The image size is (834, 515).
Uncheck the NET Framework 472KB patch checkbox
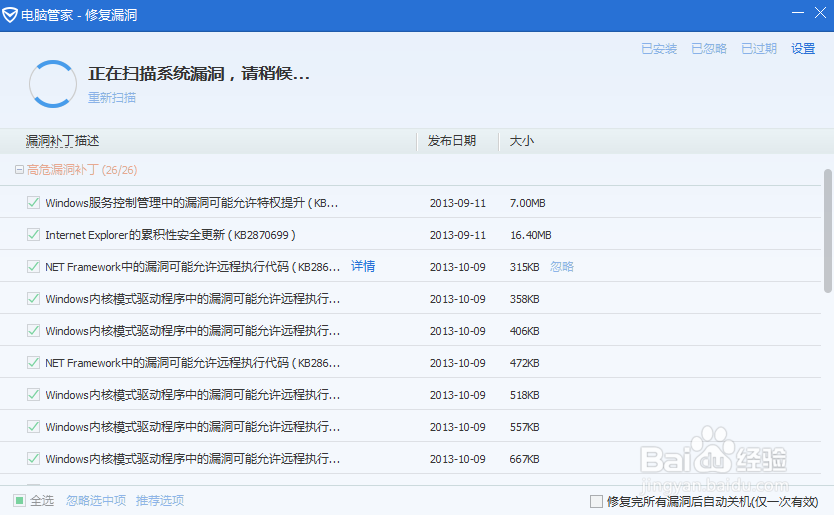(34, 362)
